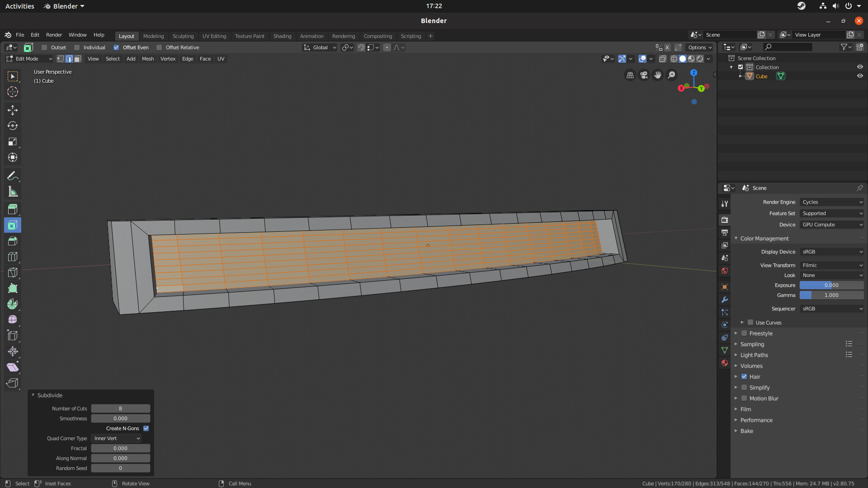Image resolution: width=868 pixels, height=488 pixels.
Task: Select the Knife tool
Action: click(13, 272)
